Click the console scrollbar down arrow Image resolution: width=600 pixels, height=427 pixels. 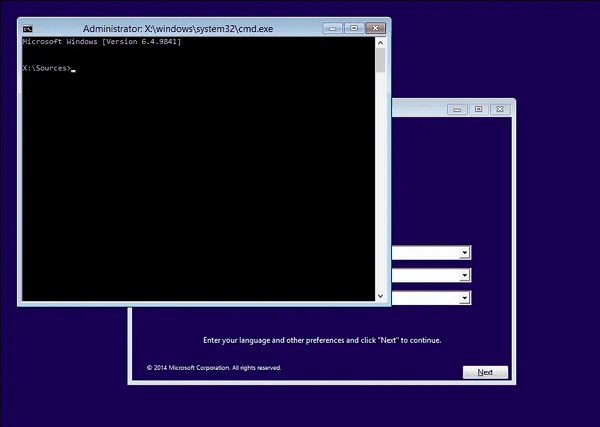click(x=380, y=295)
